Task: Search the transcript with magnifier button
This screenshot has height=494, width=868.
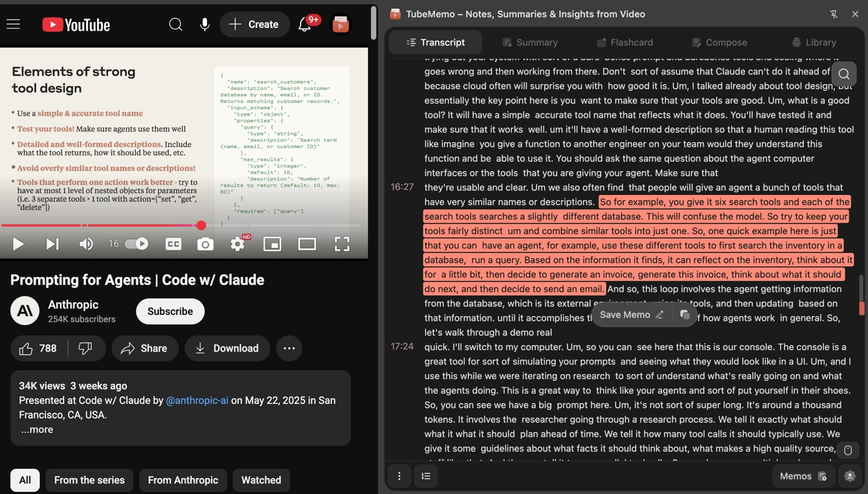Action: pyautogui.click(x=844, y=74)
